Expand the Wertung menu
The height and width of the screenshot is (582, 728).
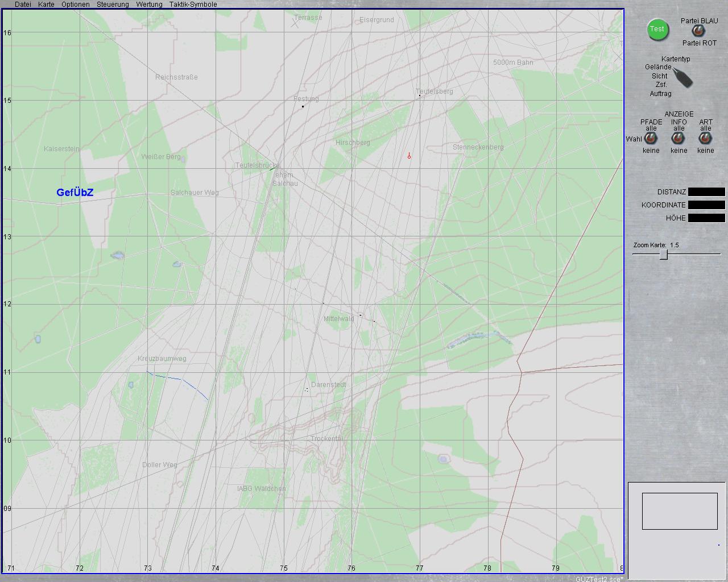149,4
